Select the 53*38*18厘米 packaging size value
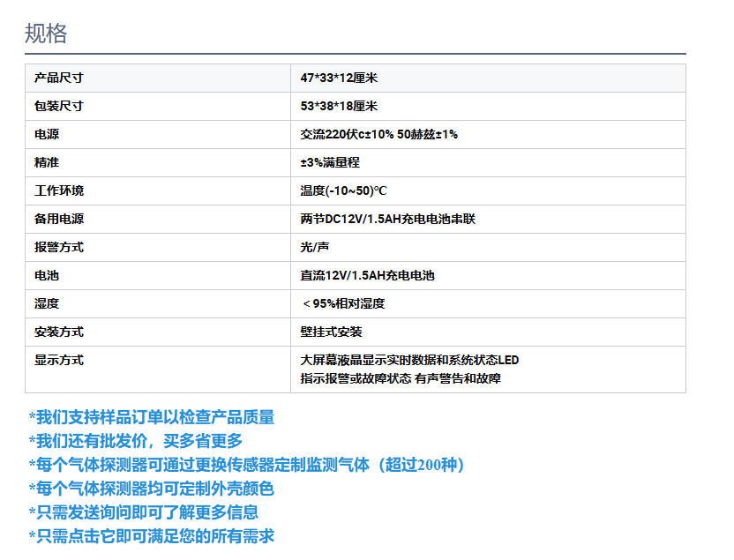The image size is (734, 560). click(339, 106)
